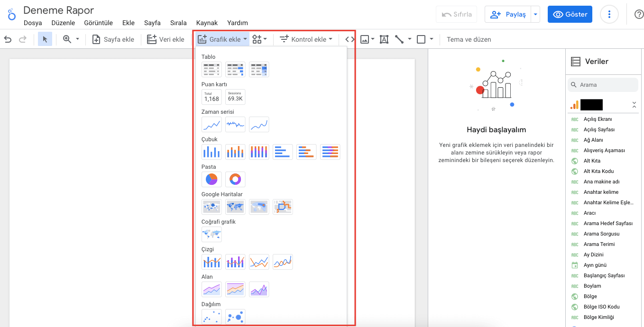Select the pie chart type under Pasta

point(211,179)
